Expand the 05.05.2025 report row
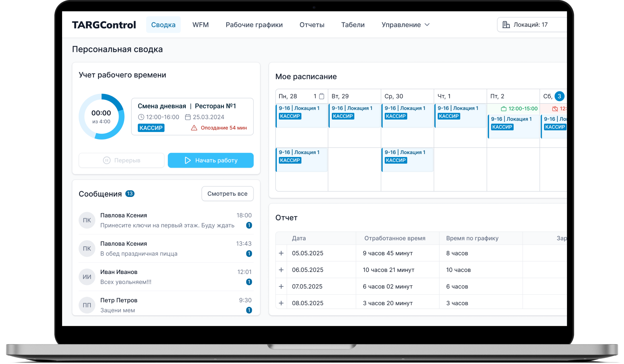This screenshot has width=624, height=364. coord(281,253)
